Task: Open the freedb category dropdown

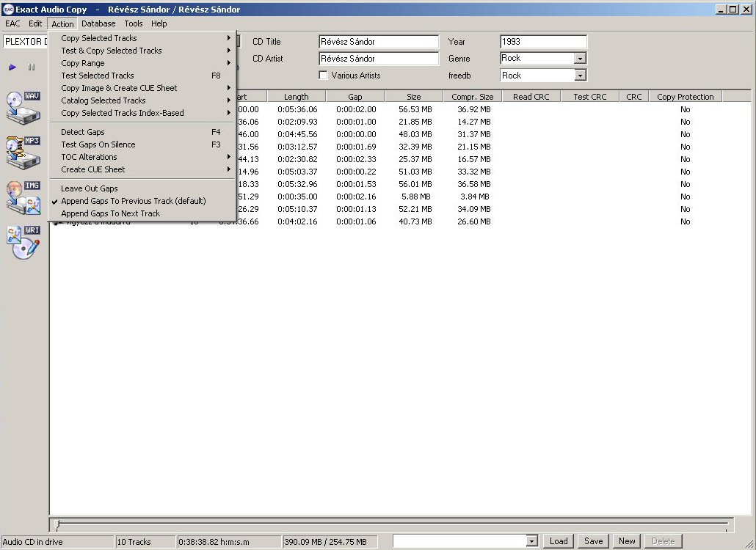Action: click(580, 76)
